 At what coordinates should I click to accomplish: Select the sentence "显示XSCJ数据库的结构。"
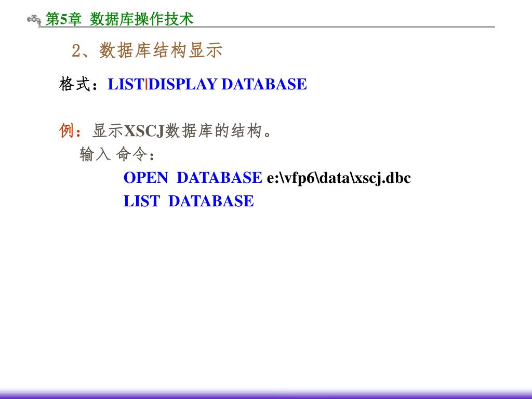tap(182, 130)
